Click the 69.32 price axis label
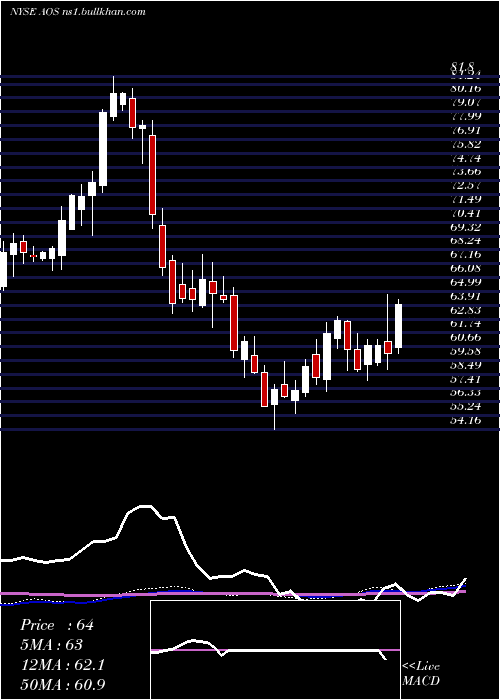 (466, 227)
